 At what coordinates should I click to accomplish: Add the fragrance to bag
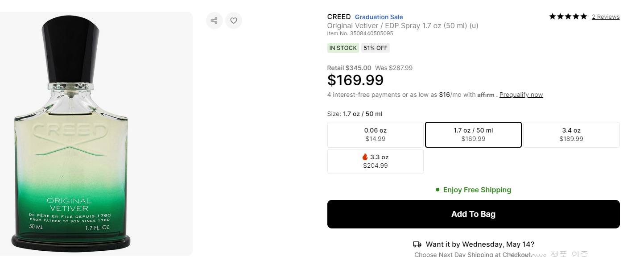point(474,214)
